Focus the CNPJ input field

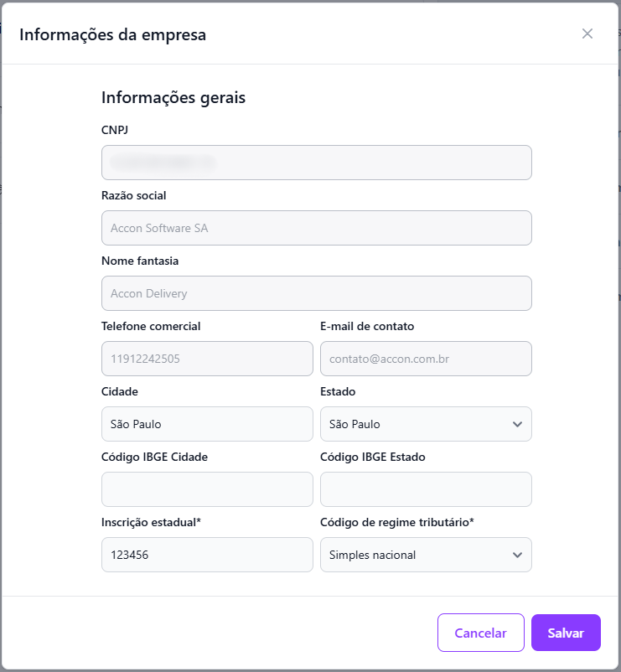tap(316, 163)
